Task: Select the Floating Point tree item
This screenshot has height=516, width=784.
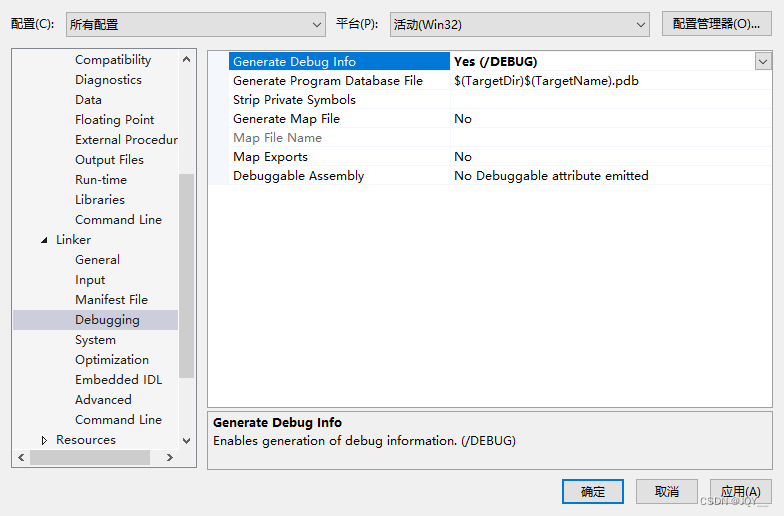Action: coord(114,120)
